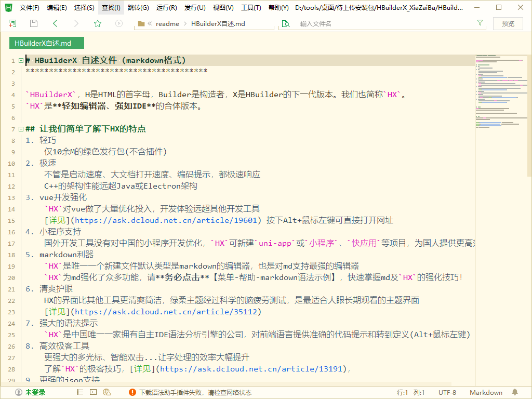The width and height of the screenshot is (532, 399).
Task: Open the 选择(S) menu
Action: pyautogui.click(x=84, y=7)
